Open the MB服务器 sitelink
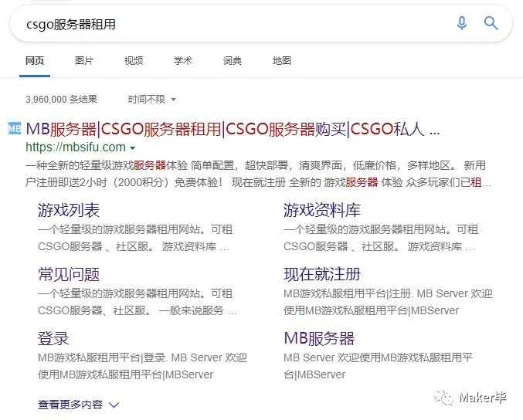This screenshot has height=420, width=523. click(x=319, y=338)
